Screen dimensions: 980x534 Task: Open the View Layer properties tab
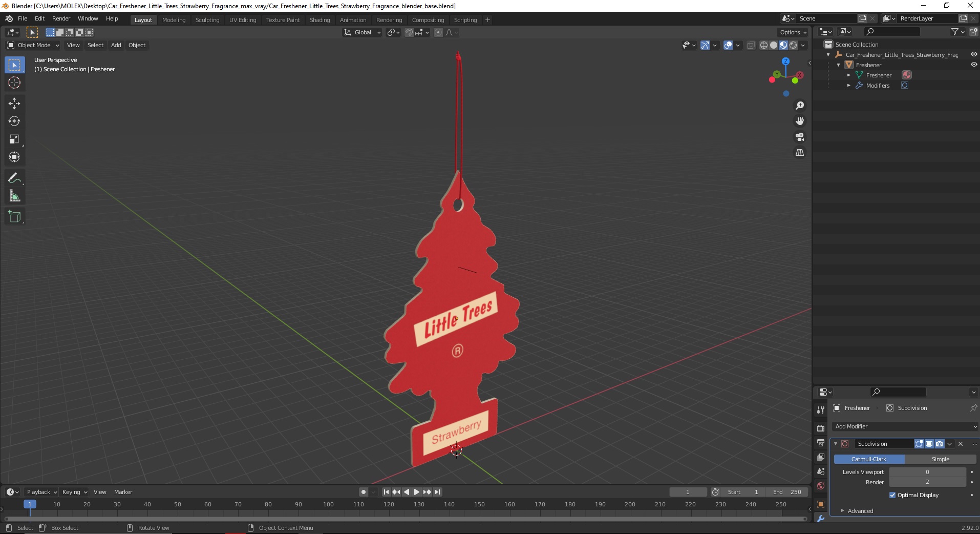(821, 457)
